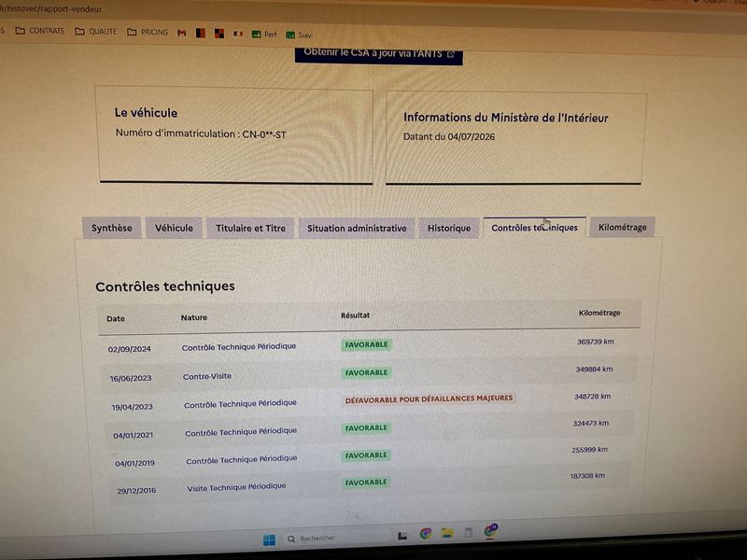Open the QUALITE bookmarks folder
The image size is (747, 560).
(x=96, y=32)
